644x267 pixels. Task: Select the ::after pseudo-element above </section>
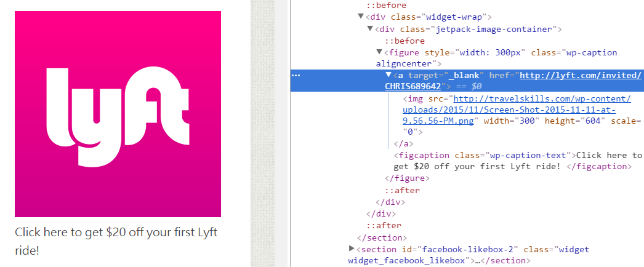tap(384, 225)
